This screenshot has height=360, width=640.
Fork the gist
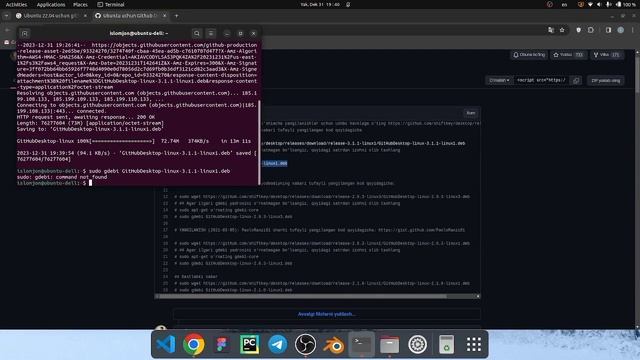pos(607,55)
